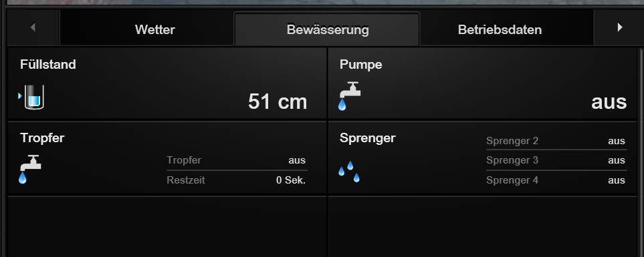Image resolution: width=644 pixels, height=257 pixels.
Task: Go to next tabs with right arrow
Action: click(x=619, y=27)
